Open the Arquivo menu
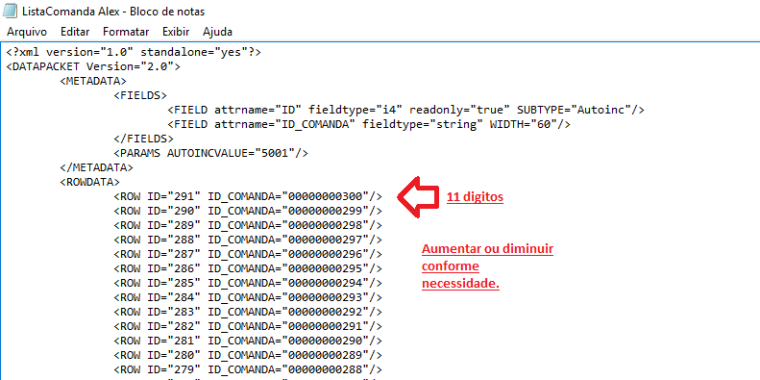The width and height of the screenshot is (760, 380). 27,32
